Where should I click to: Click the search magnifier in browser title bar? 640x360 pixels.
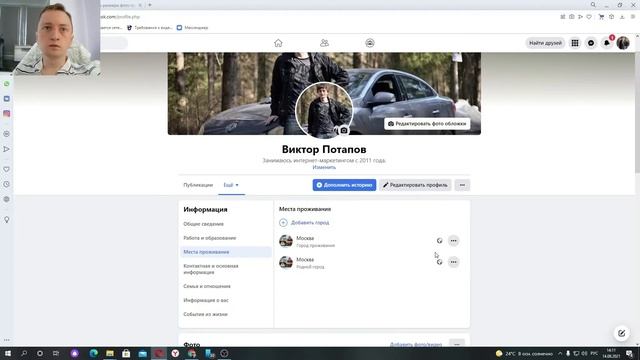593,5
